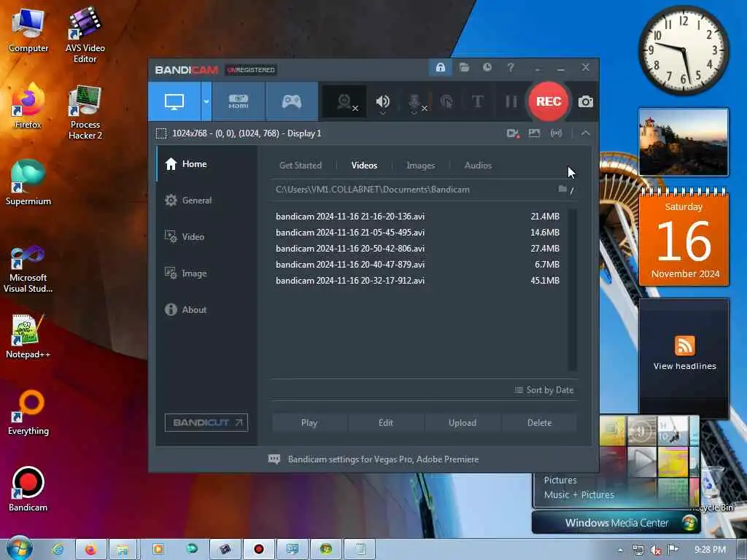Open the Sort by Date menu
Screen dimensions: 747x560
pyautogui.click(x=543, y=390)
